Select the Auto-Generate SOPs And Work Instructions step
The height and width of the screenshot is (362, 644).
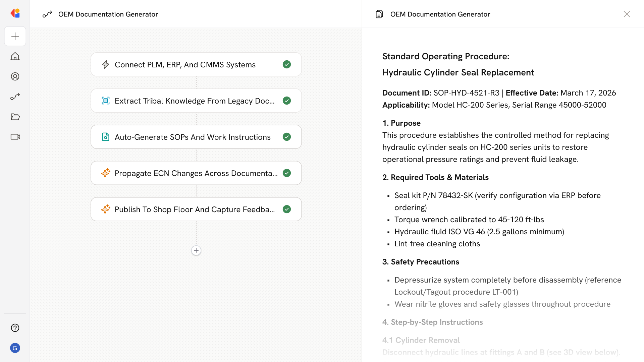point(193,137)
